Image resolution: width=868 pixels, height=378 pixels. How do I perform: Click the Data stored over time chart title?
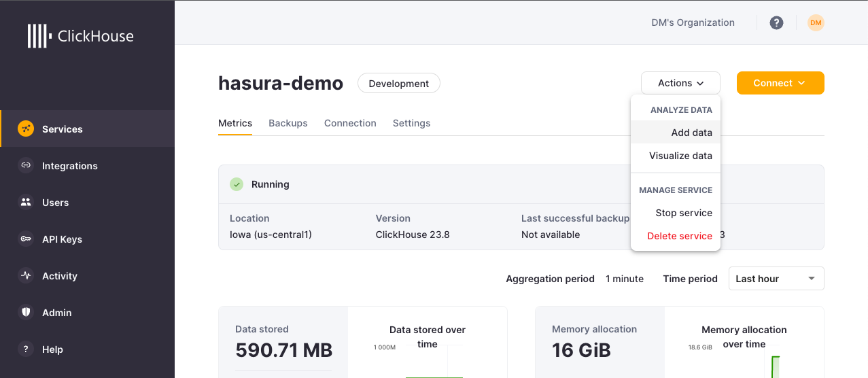[x=428, y=337]
